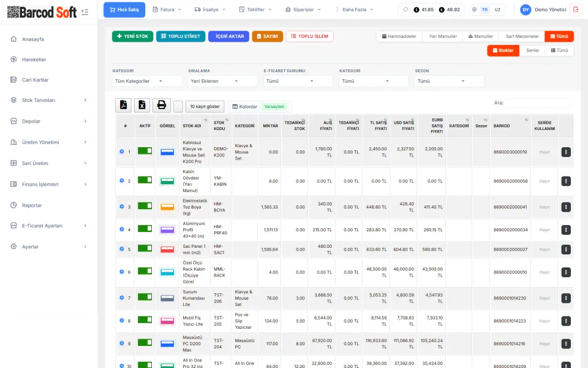588x368 pixels.
Task: Click the Yeni Stok button
Action: [x=133, y=36]
